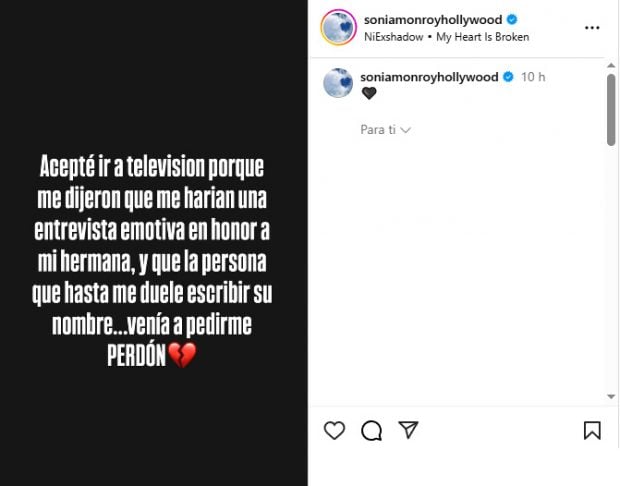The image size is (620, 486).
Task: Click scrollbar down arrow in comments
Action: coord(611,396)
